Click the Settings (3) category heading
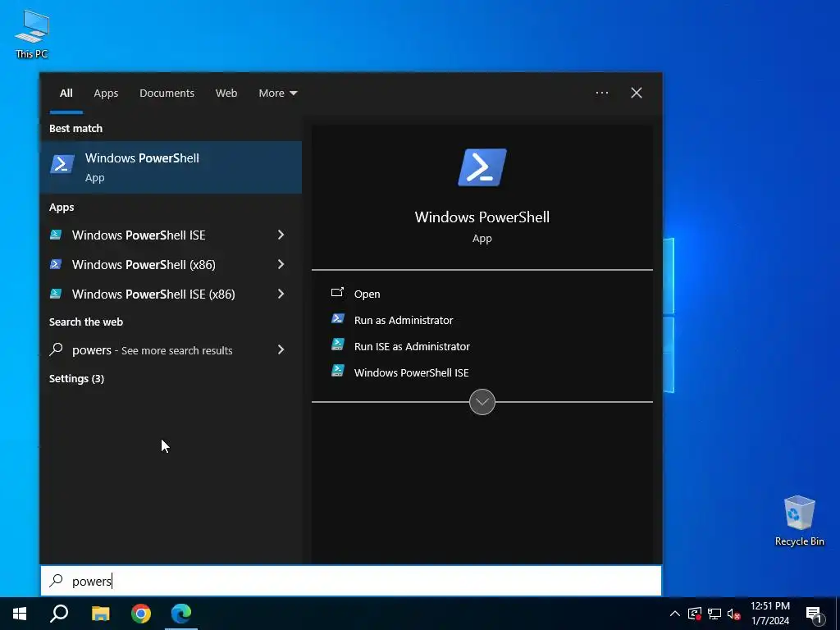Image resolution: width=840 pixels, height=630 pixels. [76, 379]
